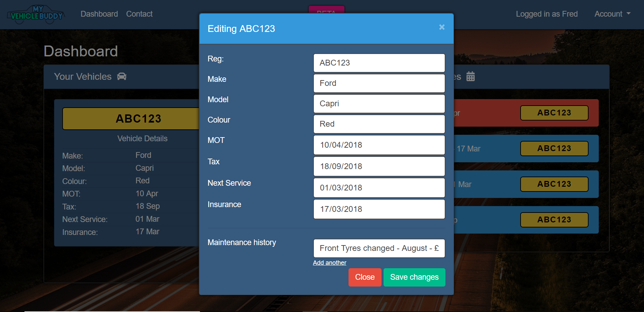Select the Insurance date field
Screen dimensions: 644x312
tap(379, 209)
